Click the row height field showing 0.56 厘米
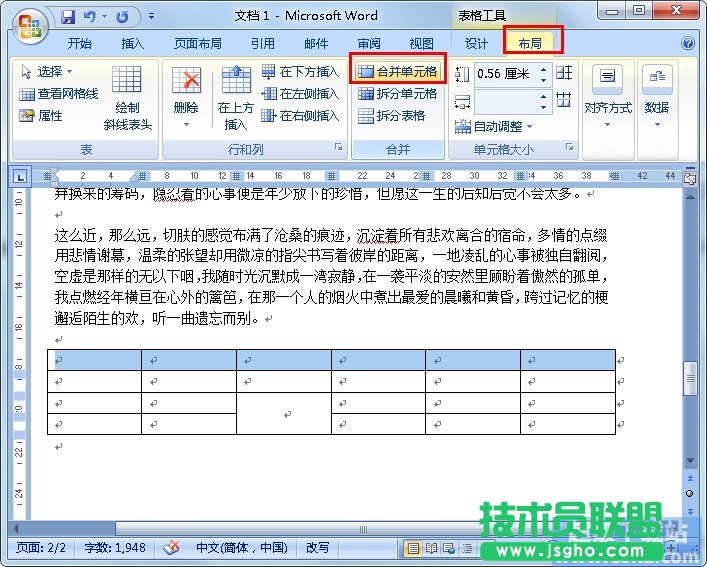 (504, 74)
